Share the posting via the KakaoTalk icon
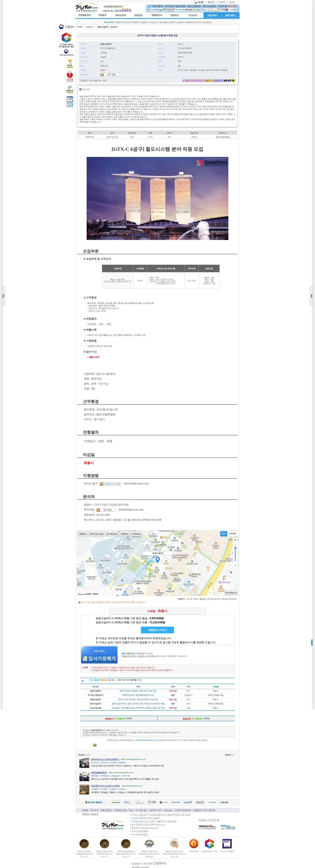Viewport: 315px width, 868px height. click(233, 81)
